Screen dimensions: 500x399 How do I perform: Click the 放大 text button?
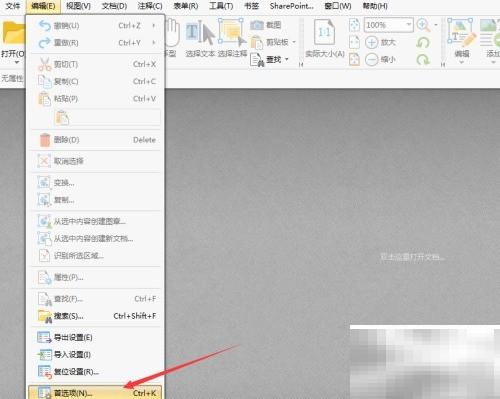click(x=388, y=42)
